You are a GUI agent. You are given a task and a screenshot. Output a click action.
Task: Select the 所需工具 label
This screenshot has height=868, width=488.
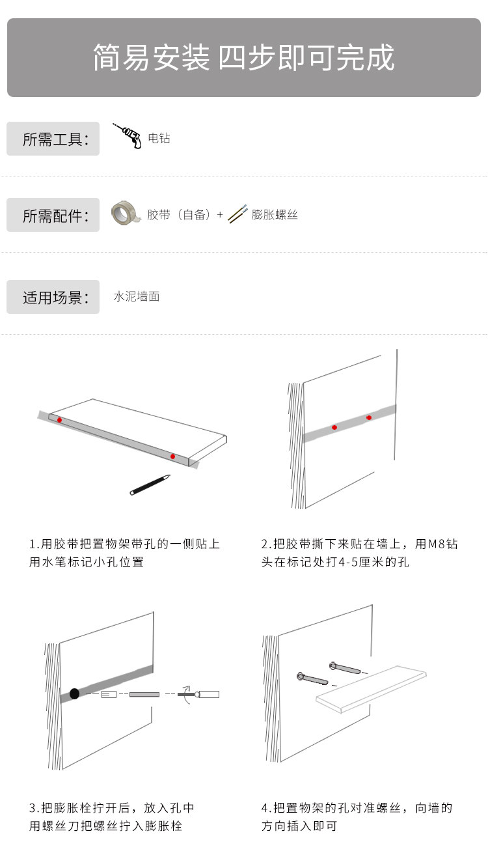(x=53, y=139)
